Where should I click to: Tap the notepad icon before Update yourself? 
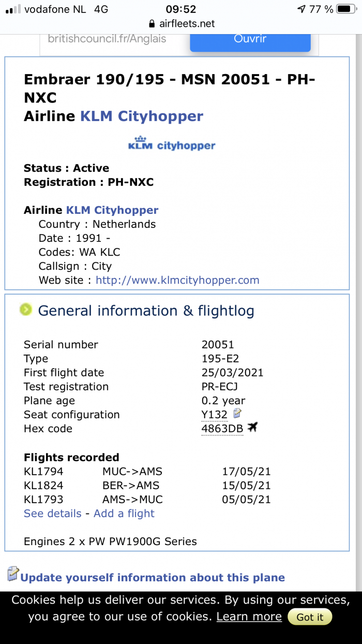point(13,574)
